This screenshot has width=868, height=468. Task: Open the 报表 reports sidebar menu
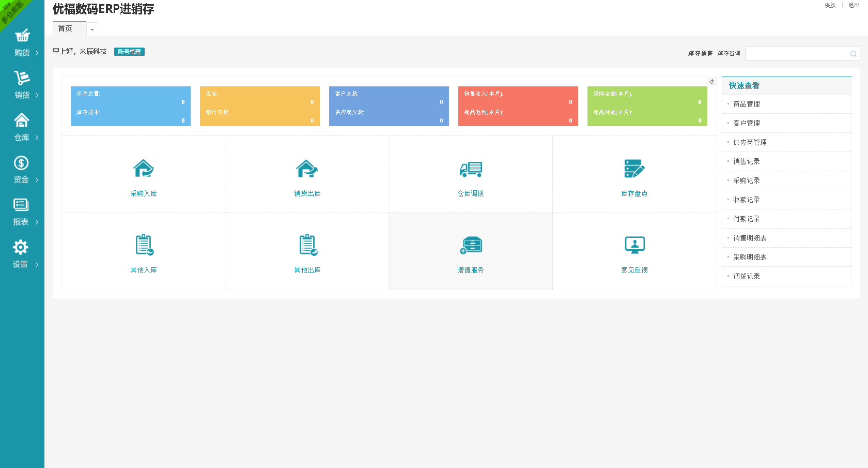(x=22, y=213)
